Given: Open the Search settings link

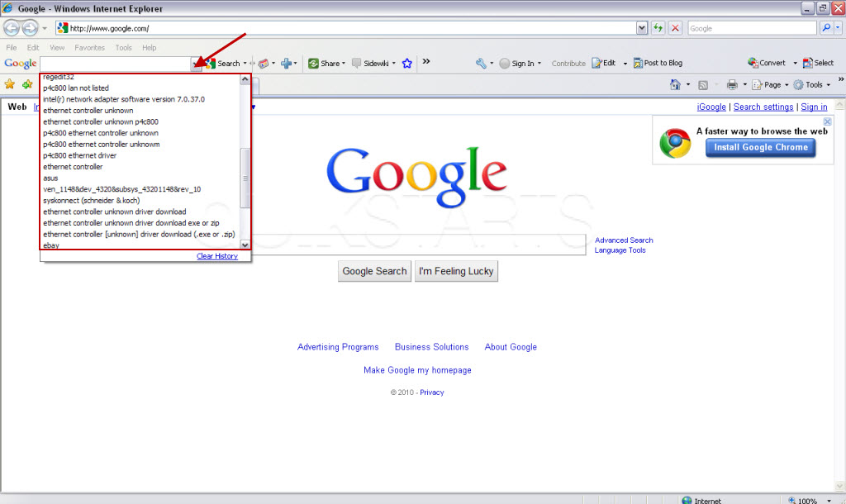Looking at the screenshot, I should click(763, 107).
